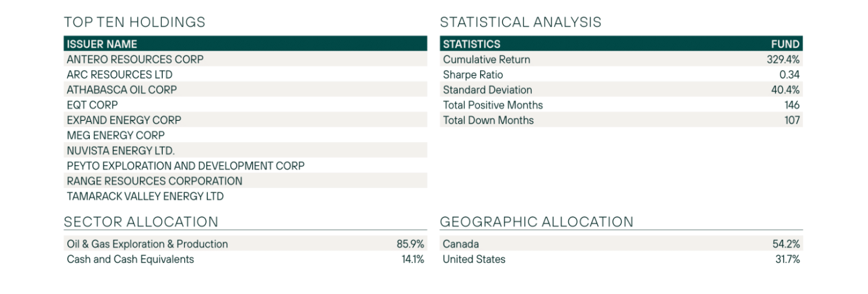Select NuVista Energy Ltd. row
The image size is (868, 294).
pyautogui.click(x=245, y=150)
